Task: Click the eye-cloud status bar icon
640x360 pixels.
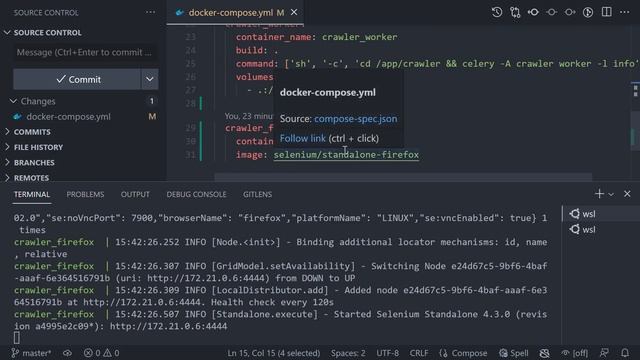Action: (67, 353)
